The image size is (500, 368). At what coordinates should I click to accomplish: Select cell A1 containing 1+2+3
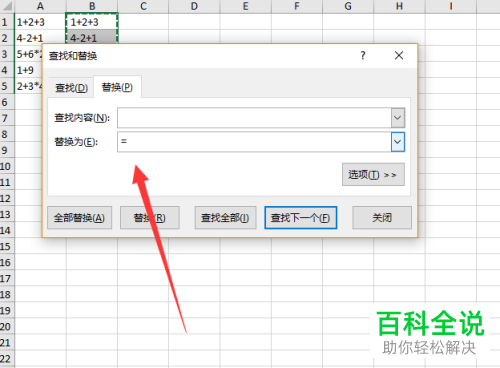(x=40, y=22)
